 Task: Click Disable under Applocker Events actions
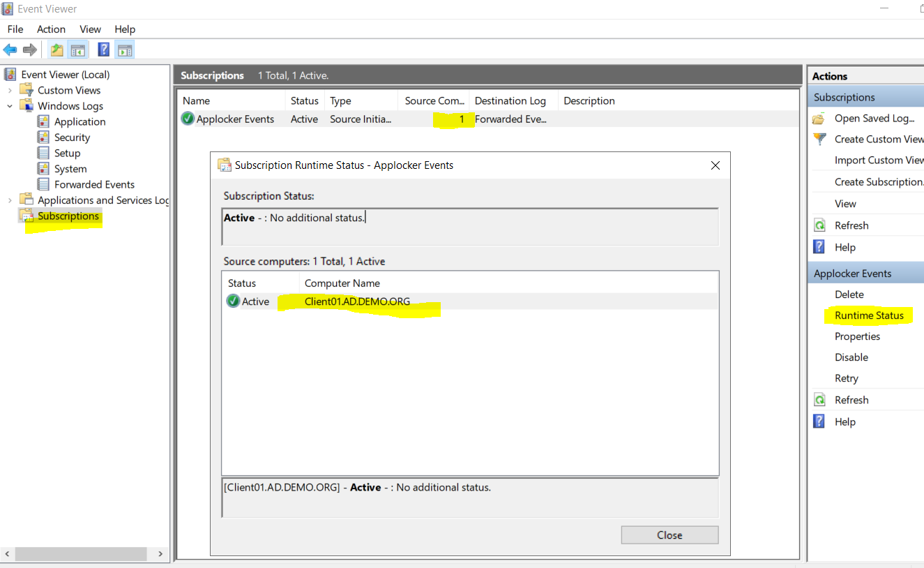[x=851, y=357]
